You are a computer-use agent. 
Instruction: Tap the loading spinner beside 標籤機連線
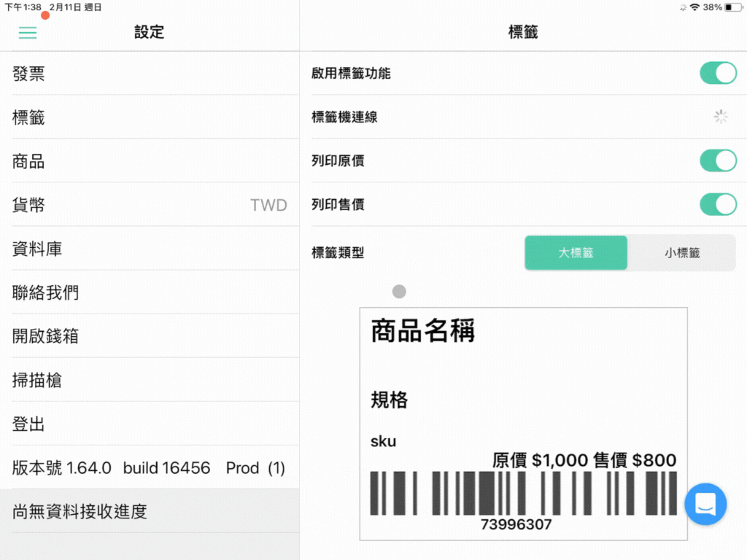click(x=721, y=117)
